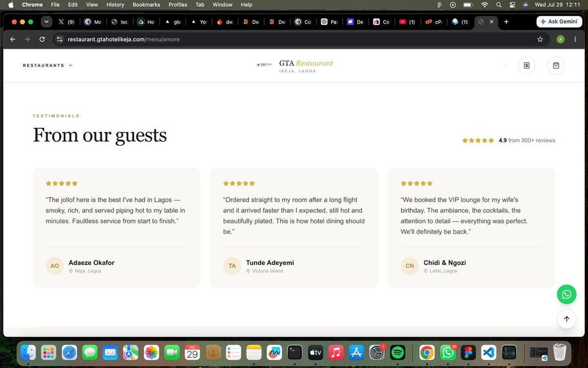Open the History menu
Viewport: 588px width, 368px height.
[x=115, y=4]
